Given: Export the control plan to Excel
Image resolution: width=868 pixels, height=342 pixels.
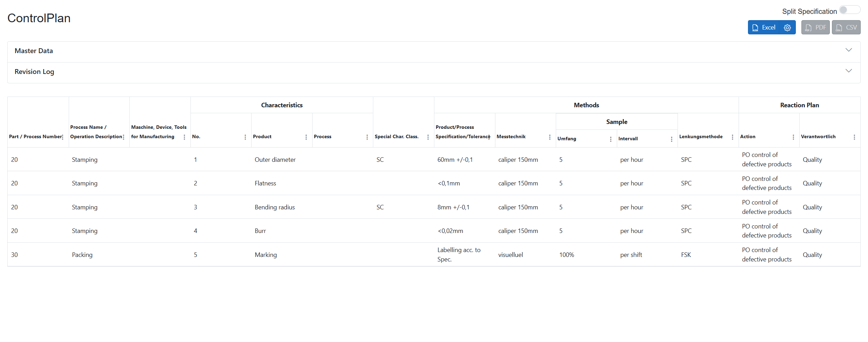Looking at the screenshot, I should pos(764,27).
